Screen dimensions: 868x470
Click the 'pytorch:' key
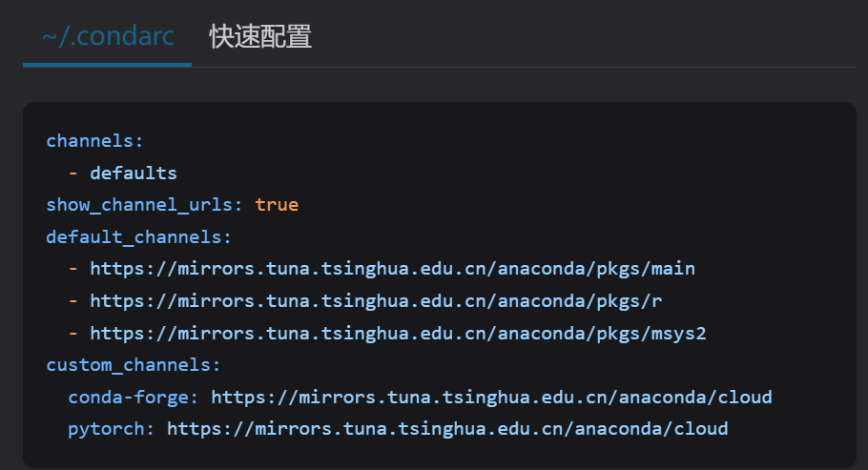(112, 429)
